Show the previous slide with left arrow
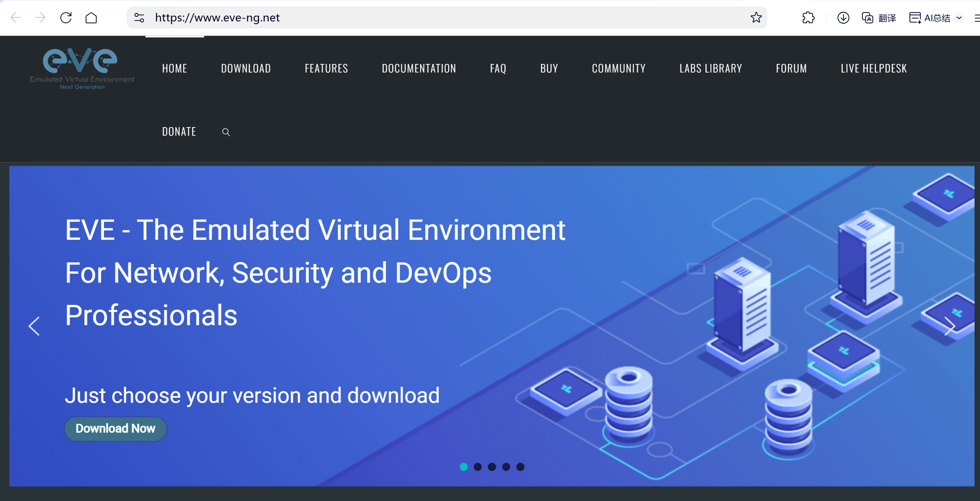The width and height of the screenshot is (980, 501). coord(34,326)
